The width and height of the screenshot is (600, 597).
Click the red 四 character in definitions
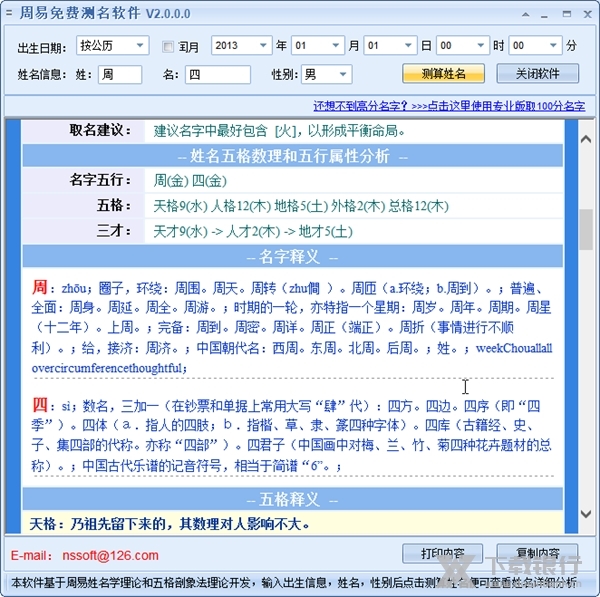point(40,405)
